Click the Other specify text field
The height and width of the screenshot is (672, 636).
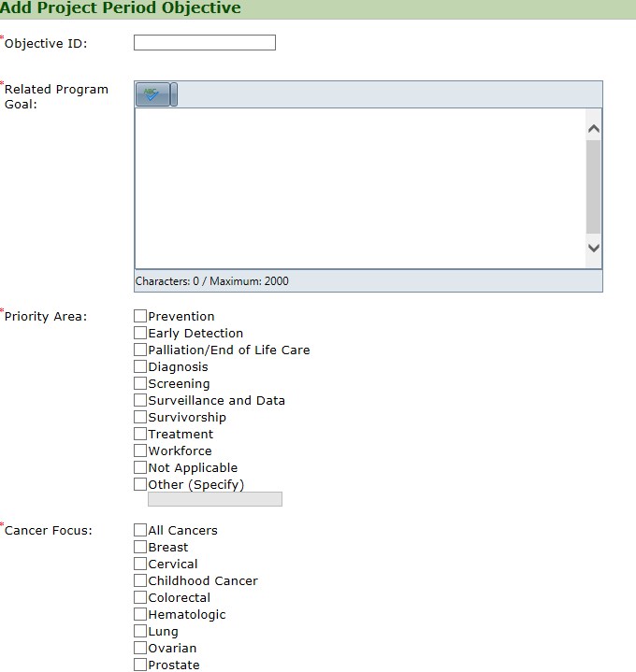click(x=215, y=499)
